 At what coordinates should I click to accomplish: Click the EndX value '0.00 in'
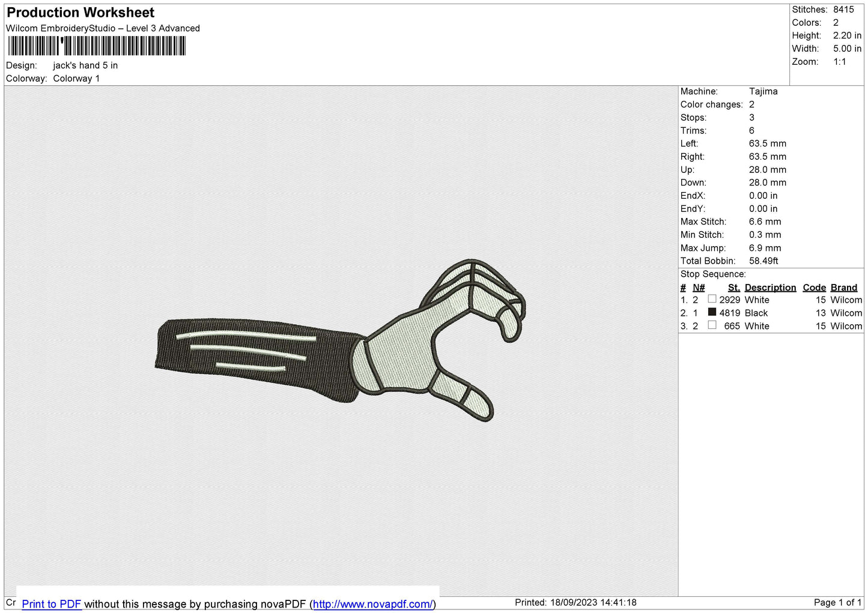click(x=763, y=196)
